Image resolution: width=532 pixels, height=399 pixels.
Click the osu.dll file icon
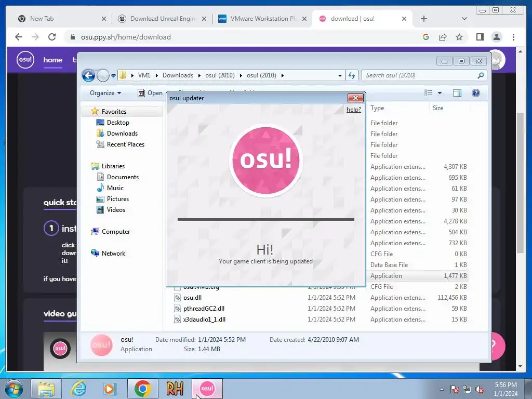click(177, 298)
